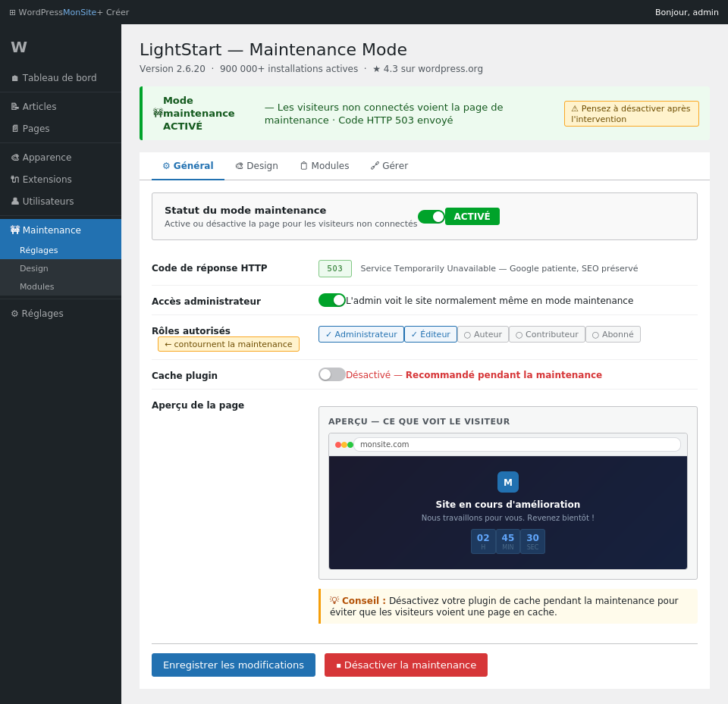The height and width of the screenshot is (704, 728).
Task: Click the Apparence palette icon
Action: pyautogui.click(x=15, y=158)
